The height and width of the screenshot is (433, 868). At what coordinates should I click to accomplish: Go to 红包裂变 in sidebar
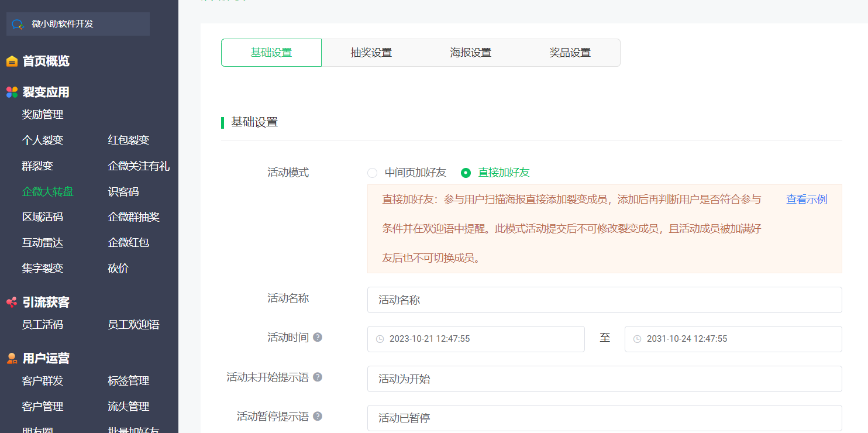tap(129, 140)
